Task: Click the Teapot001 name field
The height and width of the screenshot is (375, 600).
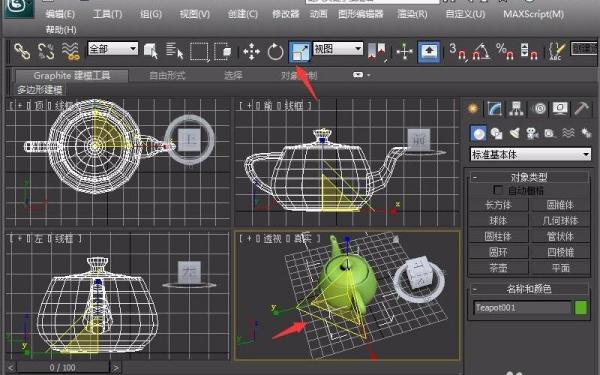Action: 523,308
